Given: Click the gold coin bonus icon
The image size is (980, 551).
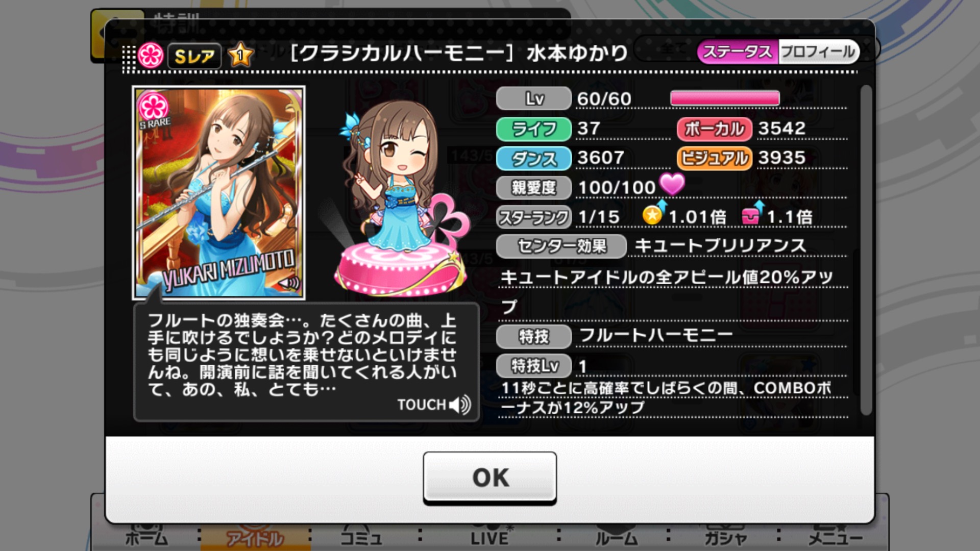Looking at the screenshot, I should [x=653, y=214].
